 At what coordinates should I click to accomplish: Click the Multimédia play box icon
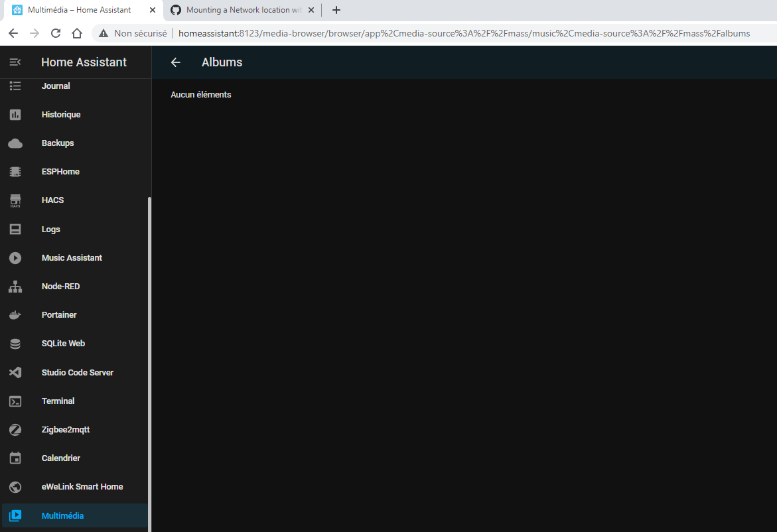[15, 515]
